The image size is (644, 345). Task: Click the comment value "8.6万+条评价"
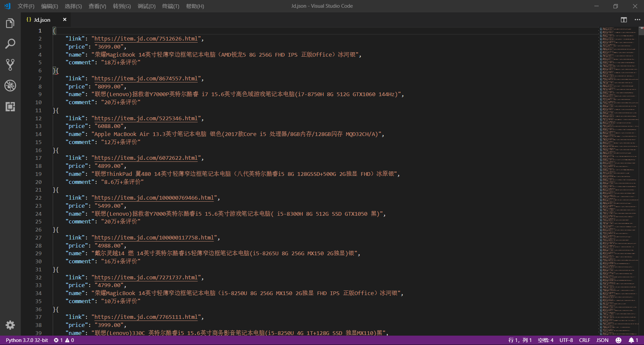122,182
